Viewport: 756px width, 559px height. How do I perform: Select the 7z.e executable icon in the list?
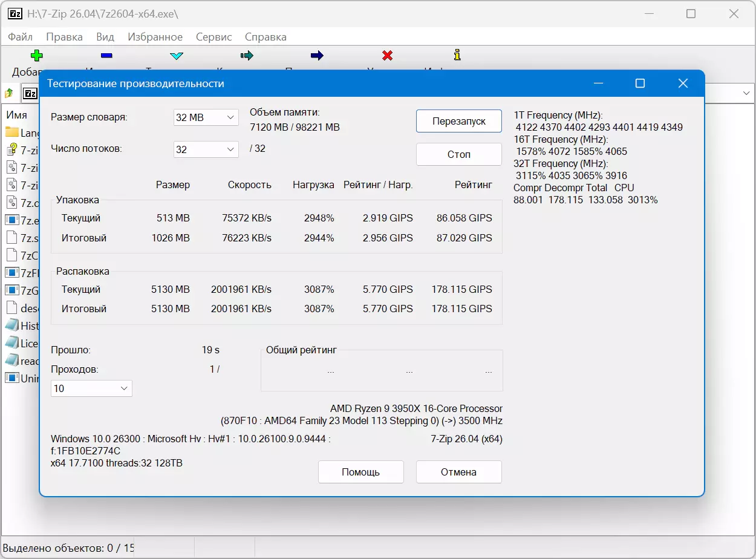(x=12, y=220)
